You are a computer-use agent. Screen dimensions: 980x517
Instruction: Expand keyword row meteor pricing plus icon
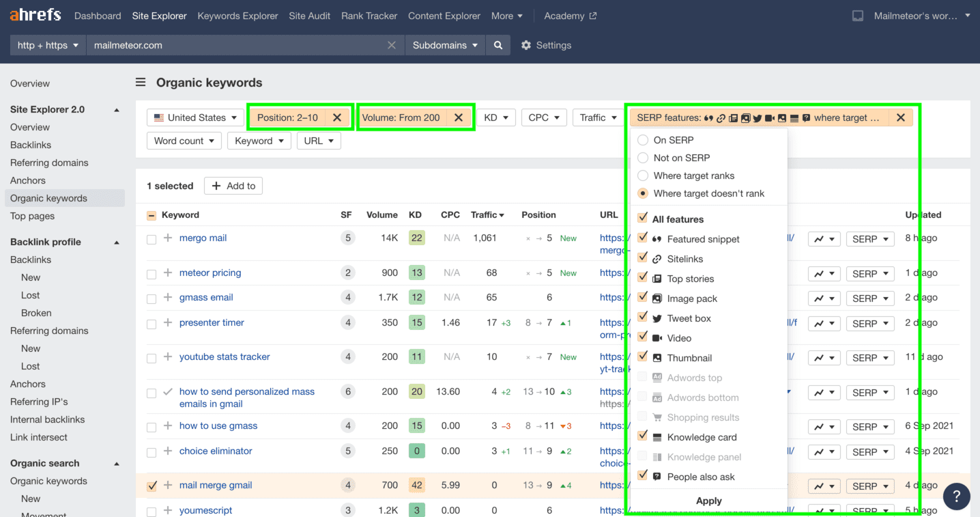coord(168,273)
